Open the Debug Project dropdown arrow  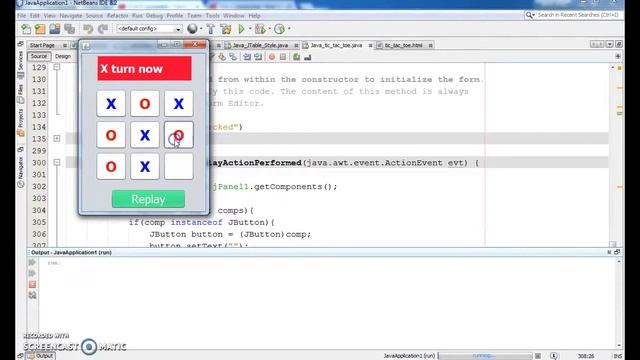pos(269,29)
